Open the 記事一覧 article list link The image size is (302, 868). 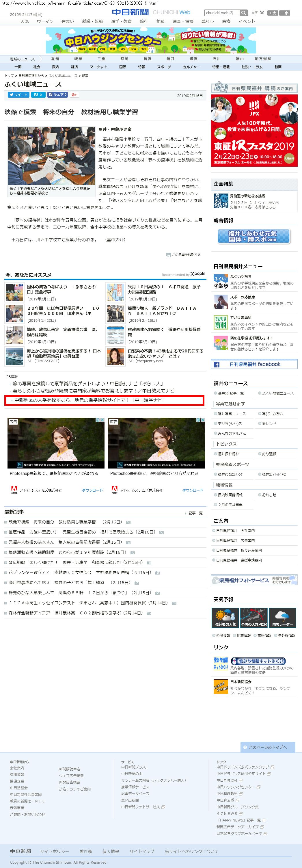(195, 513)
